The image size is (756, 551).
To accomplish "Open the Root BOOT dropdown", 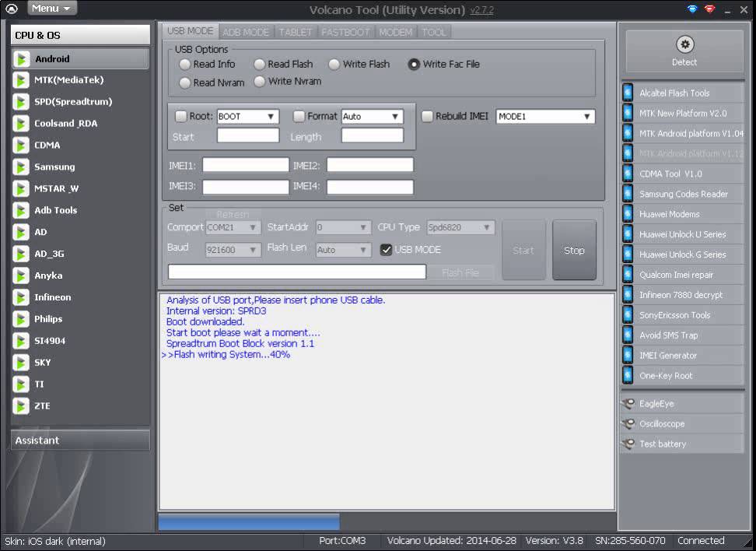I will 247,116.
